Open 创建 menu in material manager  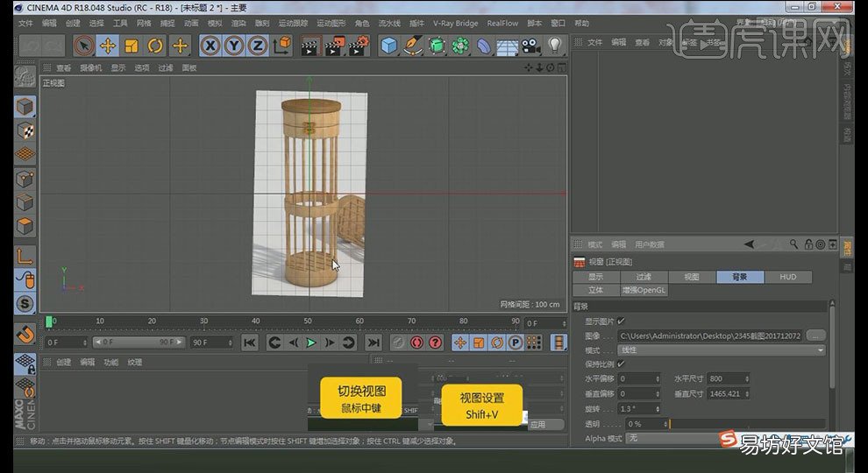(x=64, y=363)
